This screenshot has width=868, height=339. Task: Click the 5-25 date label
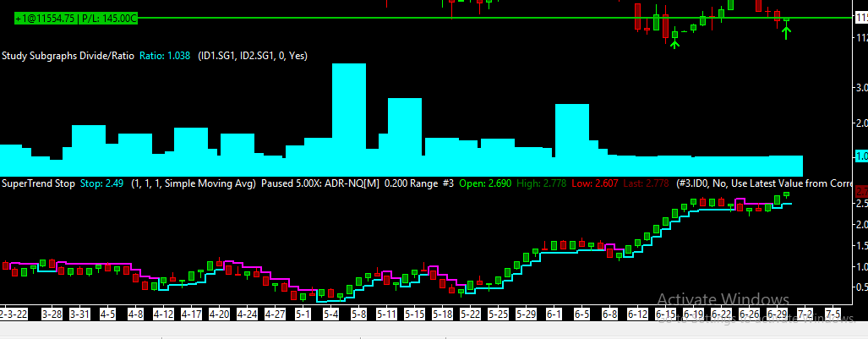tap(498, 314)
